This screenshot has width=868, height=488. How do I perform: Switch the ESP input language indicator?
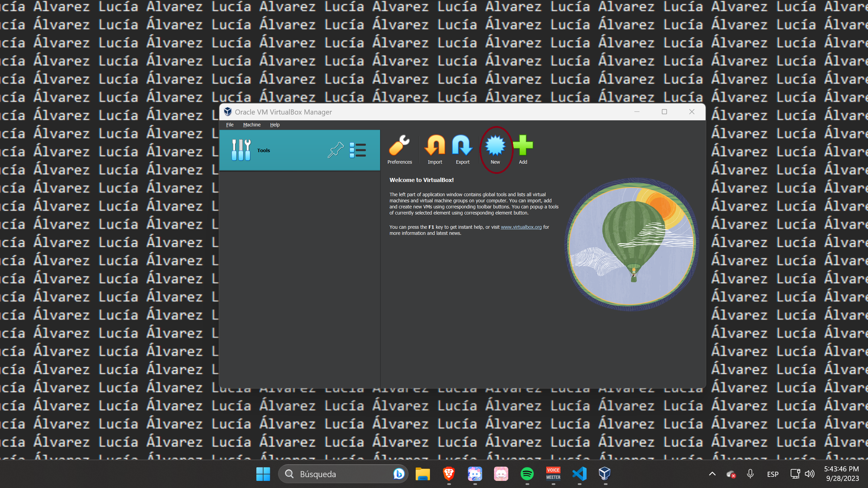773,474
